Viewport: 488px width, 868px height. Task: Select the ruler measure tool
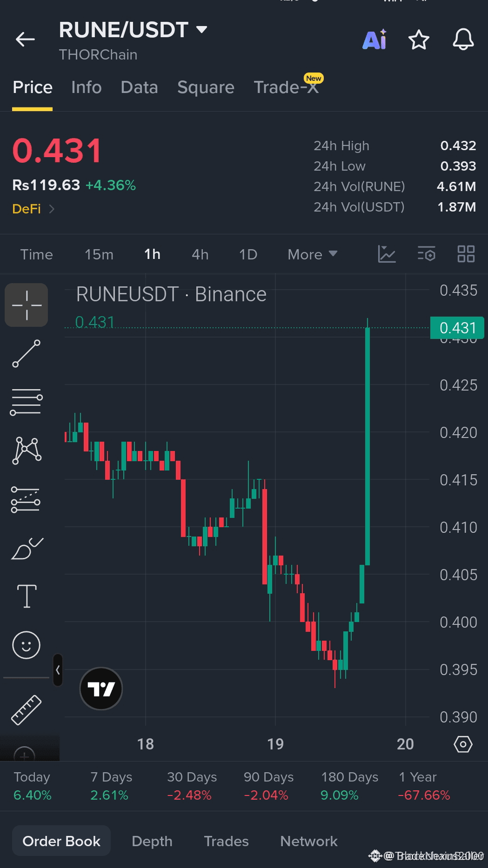click(x=27, y=710)
